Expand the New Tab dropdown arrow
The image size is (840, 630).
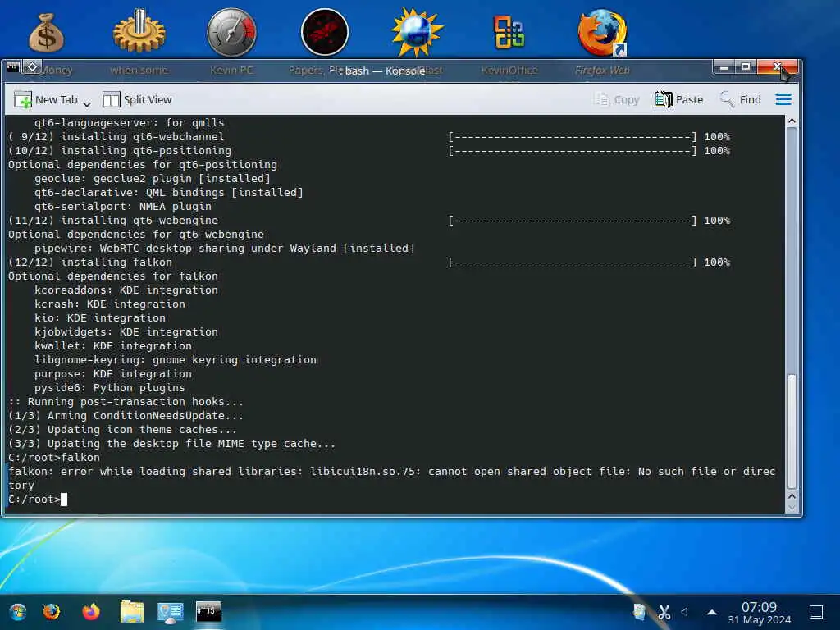click(x=87, y=103)
